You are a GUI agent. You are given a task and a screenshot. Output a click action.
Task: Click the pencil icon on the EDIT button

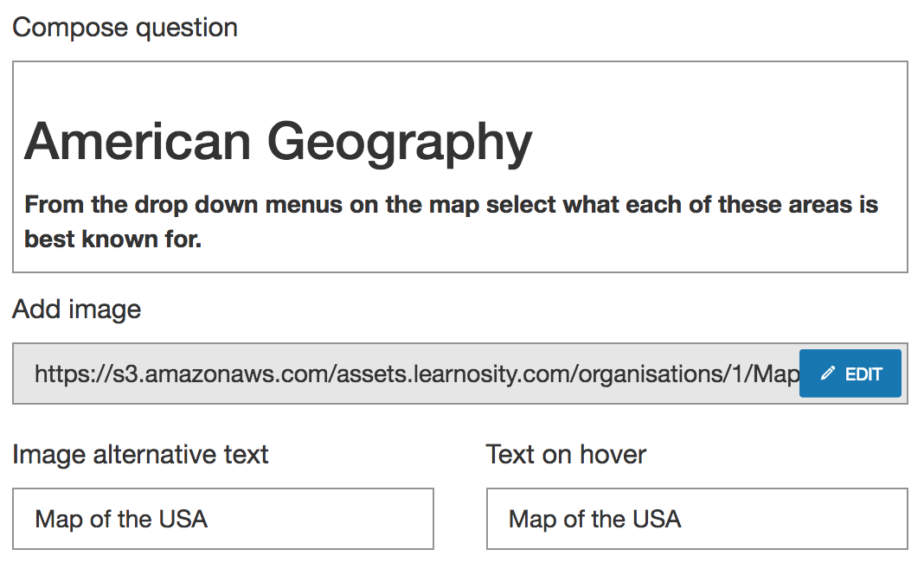(826, 373)
